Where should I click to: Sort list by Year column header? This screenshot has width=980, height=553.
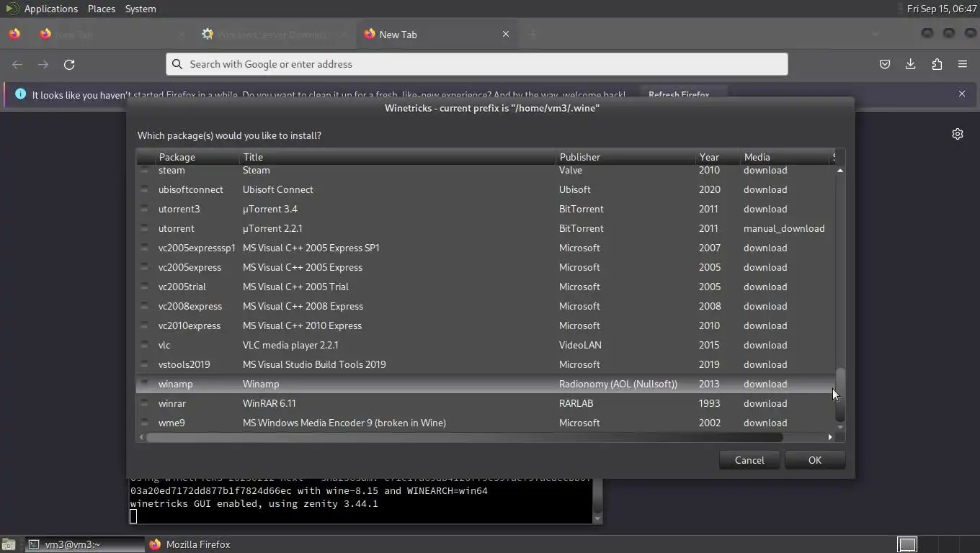pos(717,157)
